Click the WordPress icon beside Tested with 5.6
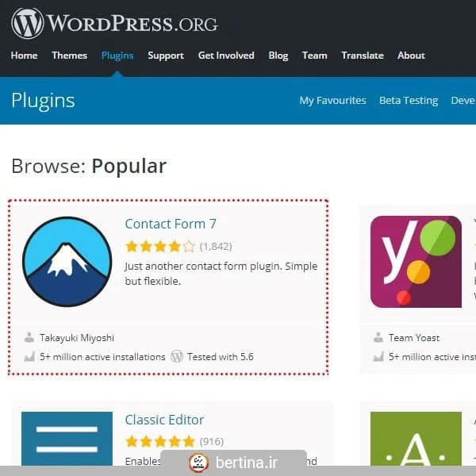This screenshot has width=476, height=476. [177, 356]
